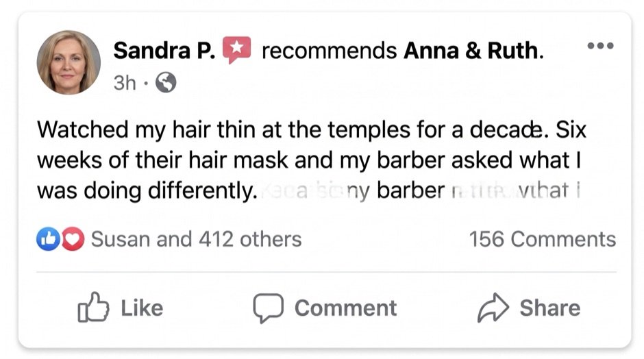Click the post text about hair mask
Image resolution: width=644 pixels, height=359 pixels.
(311, 160)
